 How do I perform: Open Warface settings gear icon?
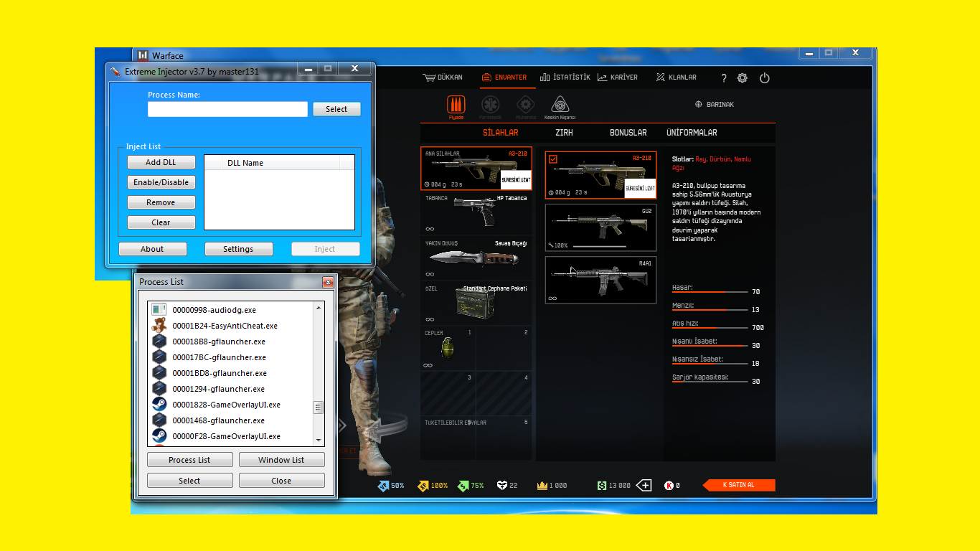point(743,78)
